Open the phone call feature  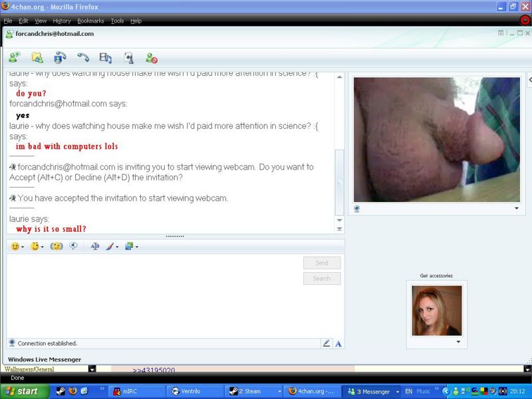84,59
